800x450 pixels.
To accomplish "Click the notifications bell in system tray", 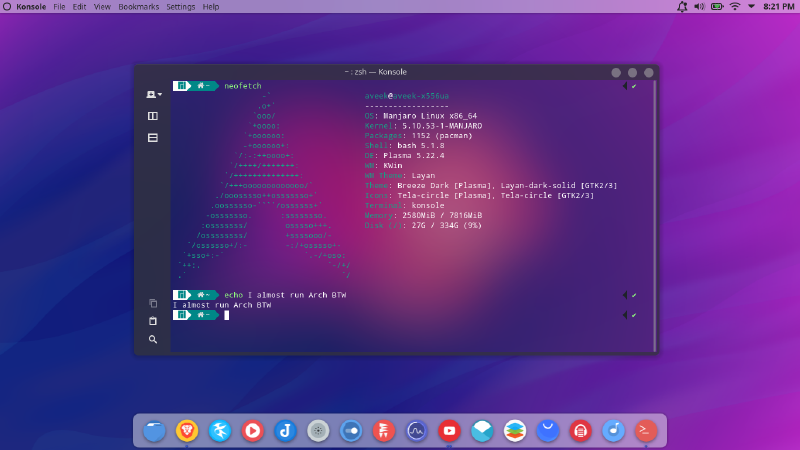I will pyautogui.click(x=682, y=7).
